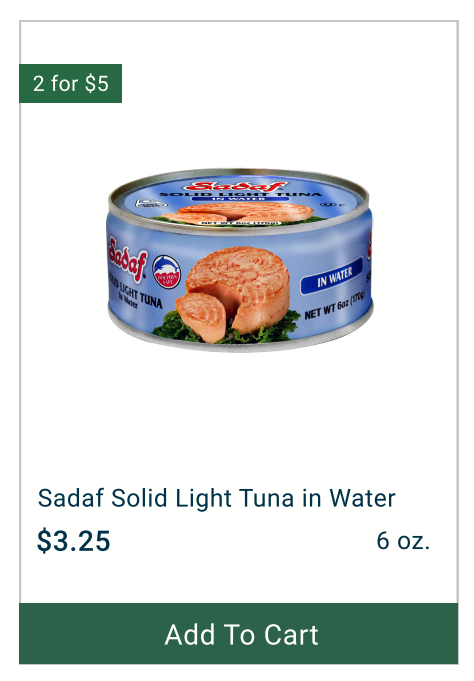The width and height of the screenshot is (474, 681).
Task: Open Sadaf Solid Light Tuna in Water title
Action: point(216,498)
